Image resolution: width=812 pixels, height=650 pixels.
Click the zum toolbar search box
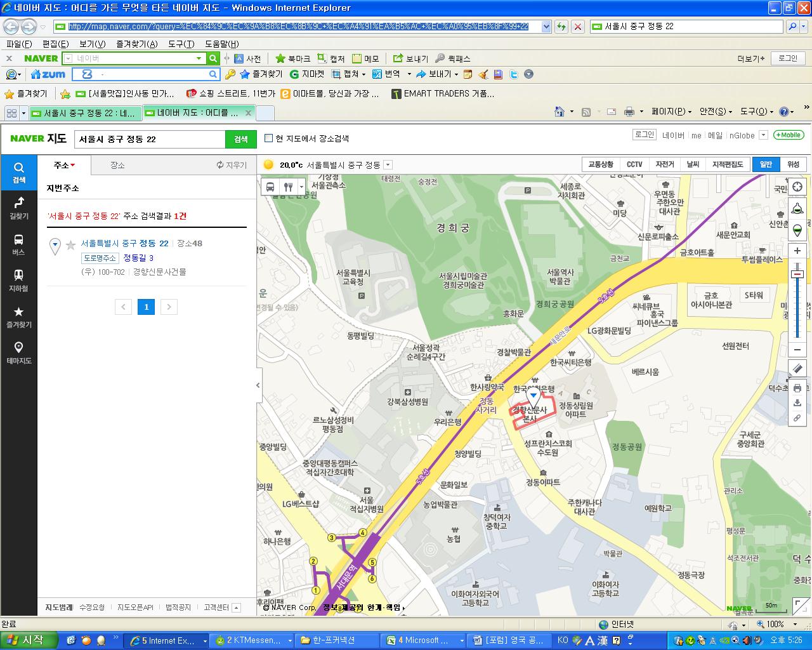[x=146, y=74]
